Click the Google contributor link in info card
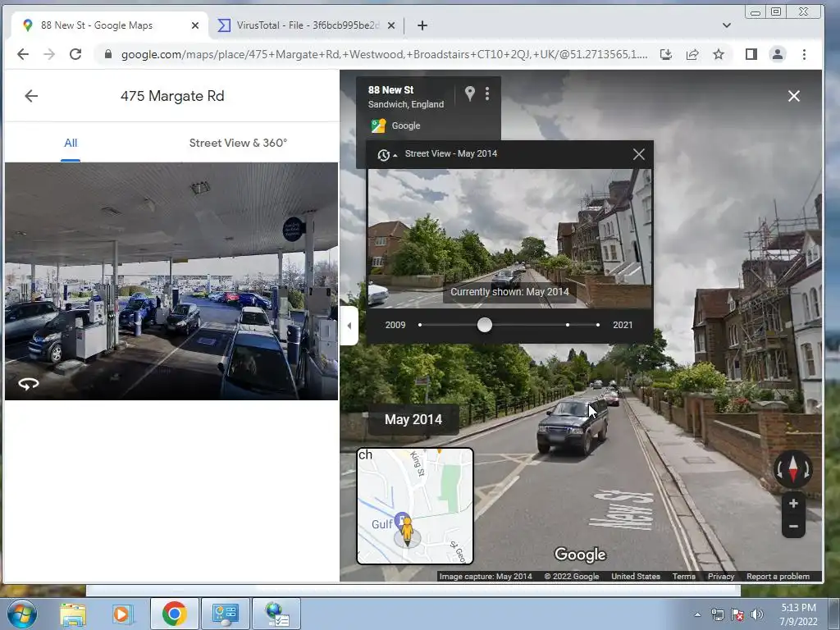The image size is (840, 630). click(405, 126)
